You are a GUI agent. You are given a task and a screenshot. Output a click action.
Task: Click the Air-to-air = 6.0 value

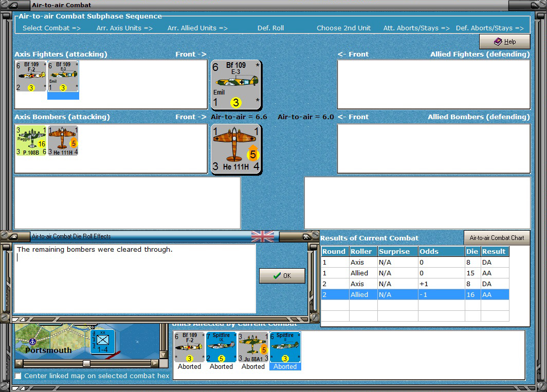[306, 117]
